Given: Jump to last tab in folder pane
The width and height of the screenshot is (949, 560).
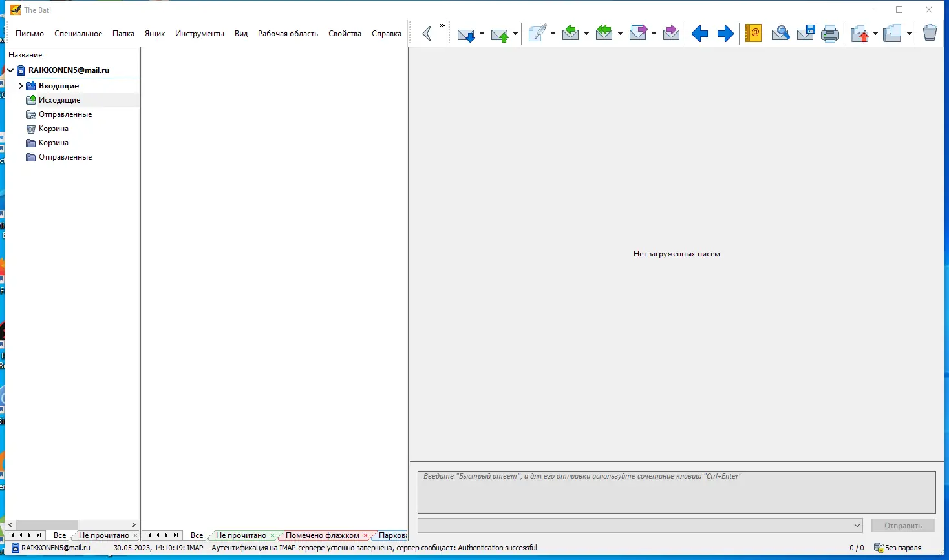Looking at the screenshot, I should pos(39,535).
